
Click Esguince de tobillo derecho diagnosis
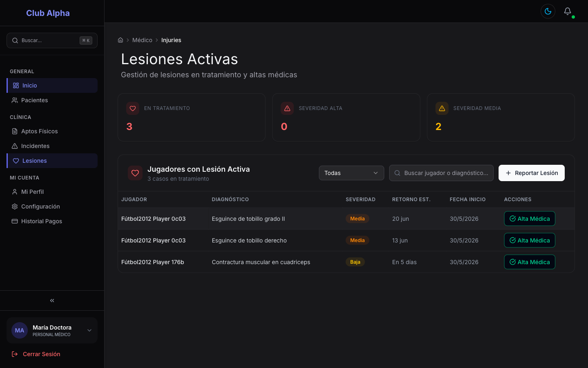click(x=249, y=240)
